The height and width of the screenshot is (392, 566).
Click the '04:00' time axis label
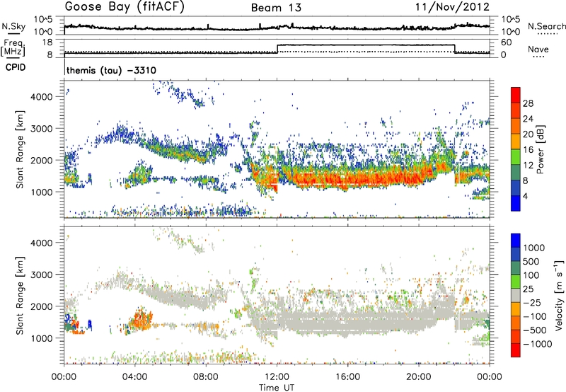135,377
